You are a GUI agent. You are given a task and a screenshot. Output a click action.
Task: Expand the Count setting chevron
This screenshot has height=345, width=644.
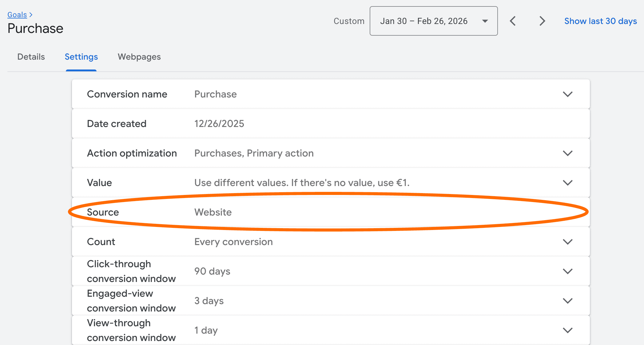[x=567, y=242]
